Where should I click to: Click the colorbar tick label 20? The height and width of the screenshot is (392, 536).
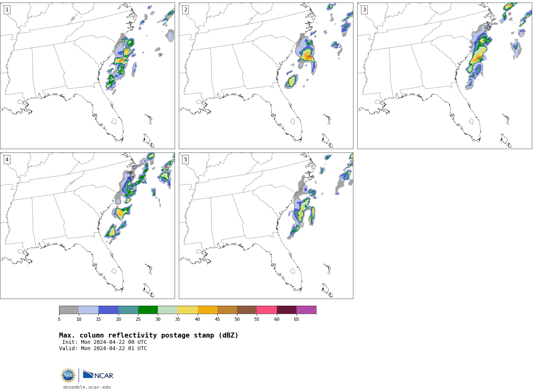(x=119, y=320)
